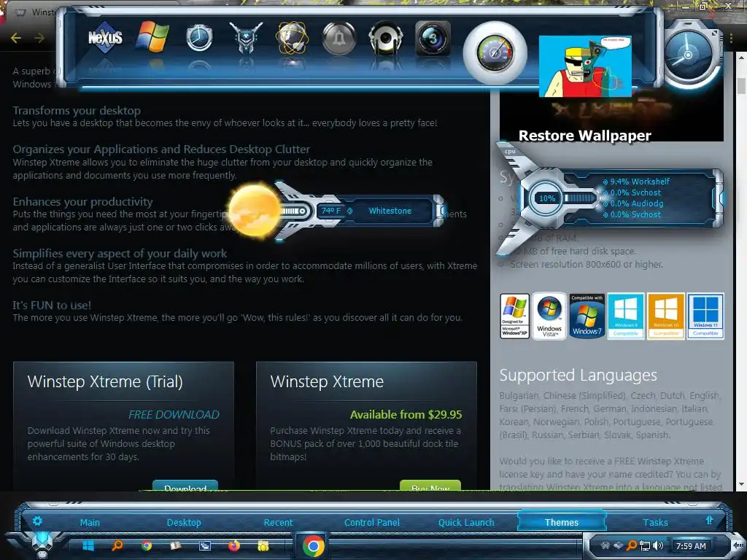Click the Windows 11 compatible badge
Image resolution: width=747 pixels, height=560 pixels.
(705, 316)
